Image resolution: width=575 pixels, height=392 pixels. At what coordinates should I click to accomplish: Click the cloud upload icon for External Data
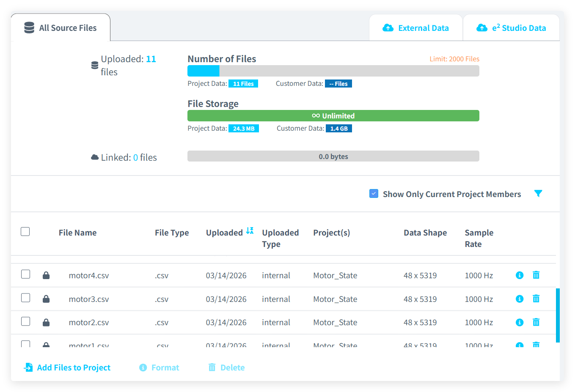point(388,28)
